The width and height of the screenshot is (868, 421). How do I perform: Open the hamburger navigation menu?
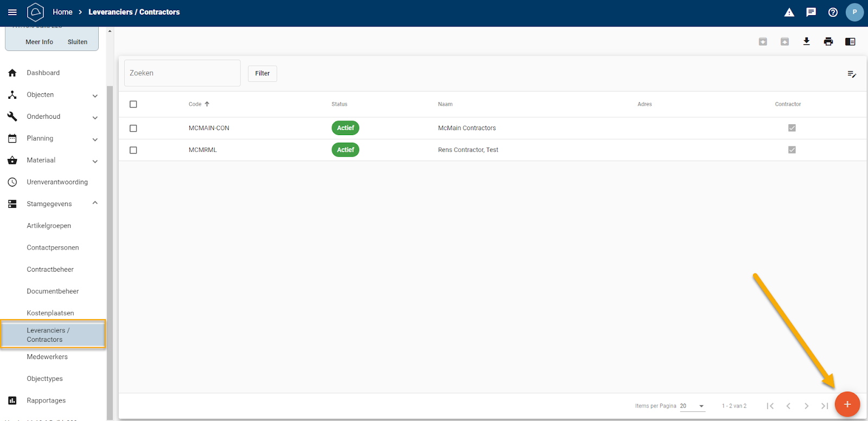click(x=12, y=12)
